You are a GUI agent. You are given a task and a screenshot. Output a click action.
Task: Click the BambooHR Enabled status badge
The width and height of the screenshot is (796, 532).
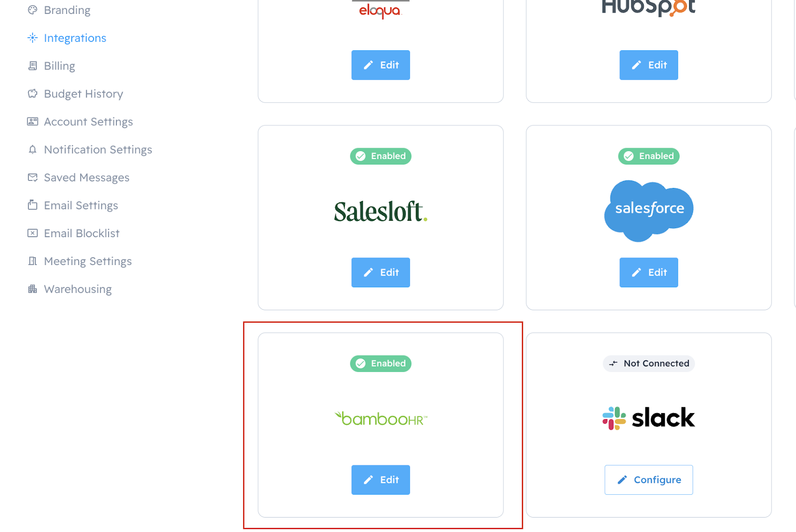tap(381, 363)
